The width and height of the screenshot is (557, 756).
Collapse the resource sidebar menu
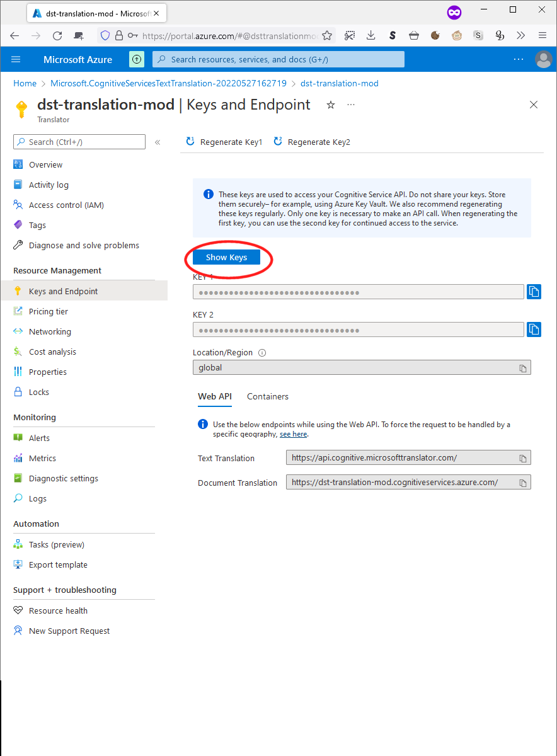point(158,142)
